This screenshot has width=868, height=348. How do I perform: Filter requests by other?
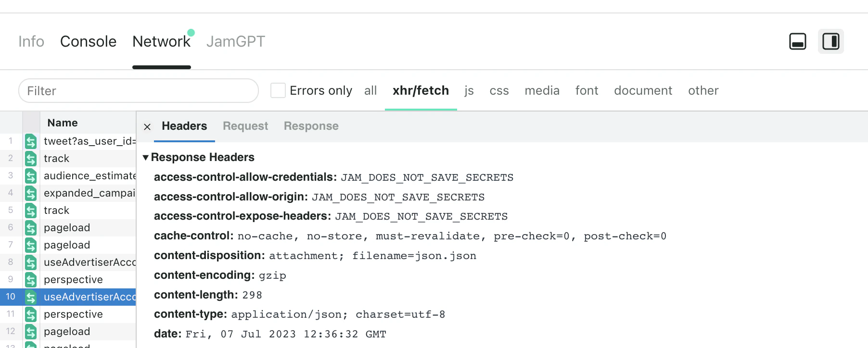tap(703, 90)
